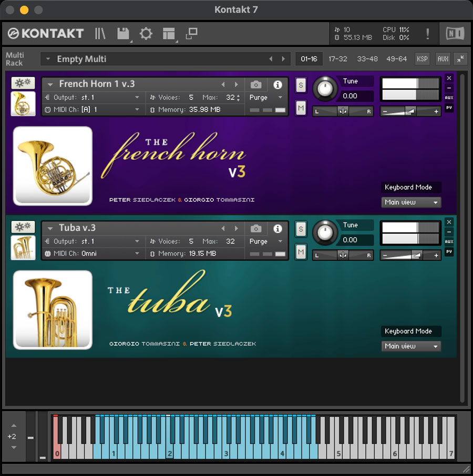The image size is (473, 476).
Task: Open the info panel for Tuba v.3
Action: pos(277,228)
